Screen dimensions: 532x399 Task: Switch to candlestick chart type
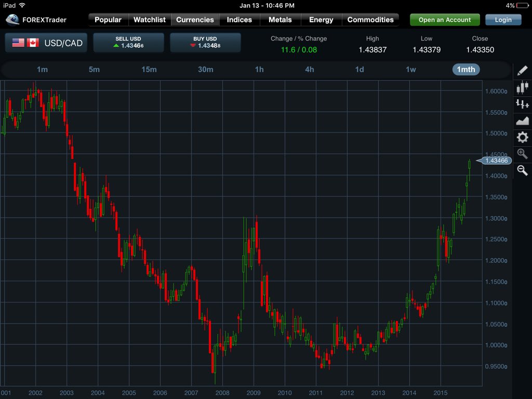[523, 87]
